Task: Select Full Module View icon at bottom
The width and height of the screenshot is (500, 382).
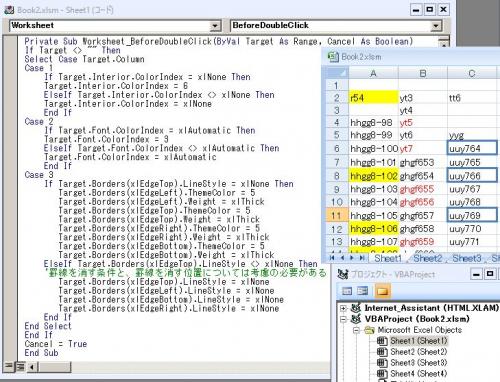Action: point(20,367)
